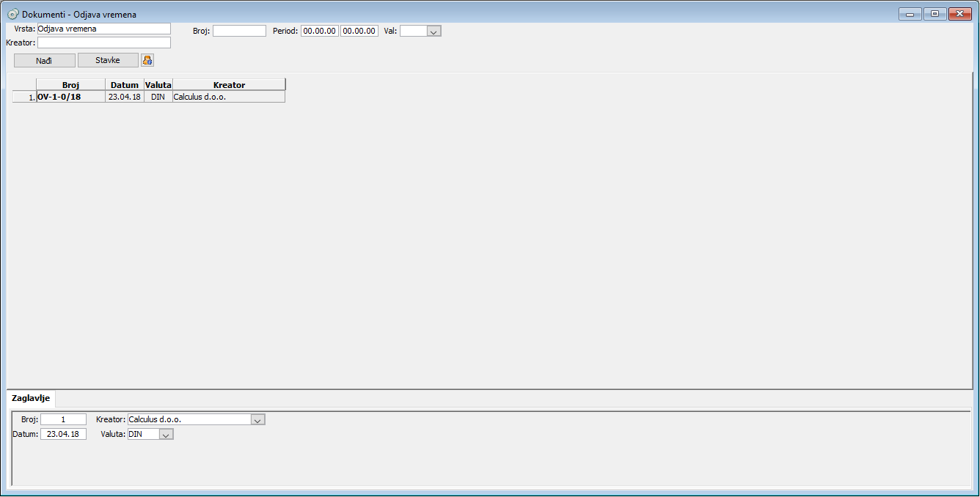Switch to the Zaglavlje tab
The width and height of the screenshot is (980, 497).
(x=31, y=398)
